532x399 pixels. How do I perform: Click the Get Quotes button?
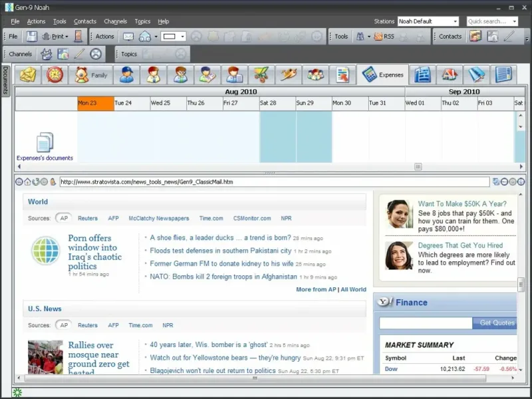[494, 323]
